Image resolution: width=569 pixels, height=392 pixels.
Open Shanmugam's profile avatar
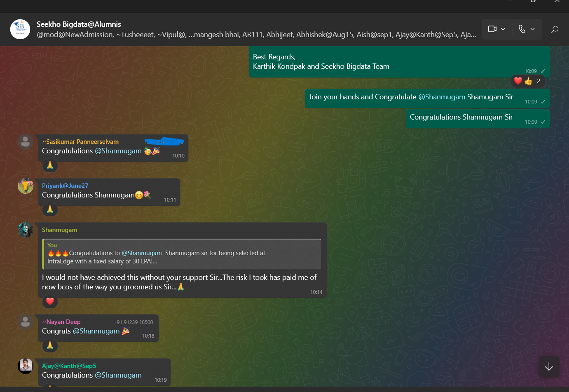pyautogui.click(x=26, y=230)
